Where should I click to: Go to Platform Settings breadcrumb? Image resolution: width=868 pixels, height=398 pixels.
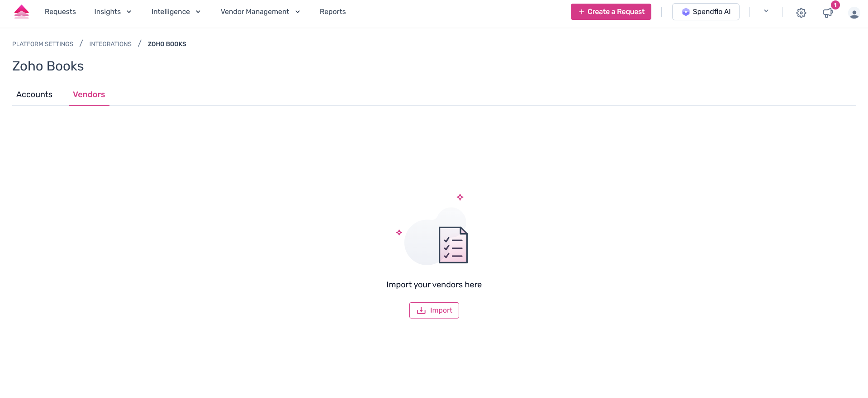point(43,44)
